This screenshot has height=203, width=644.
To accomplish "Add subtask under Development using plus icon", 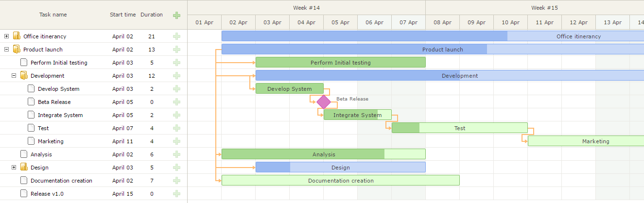I will click(x=176, y=76).
